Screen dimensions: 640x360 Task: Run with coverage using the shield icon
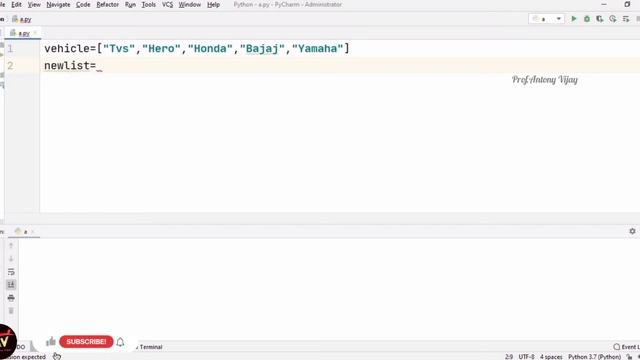coord(600,19)
